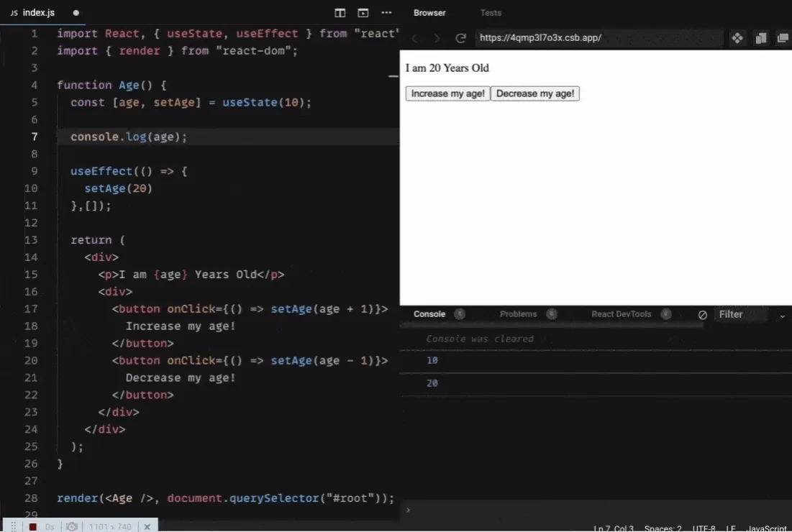Open the Problems tab

click(x=518, y=314)
